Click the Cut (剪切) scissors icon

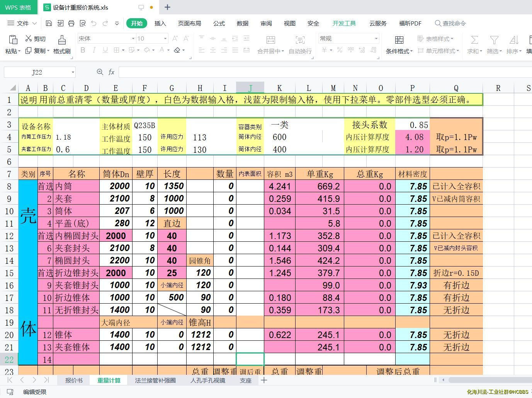point(29,39)
